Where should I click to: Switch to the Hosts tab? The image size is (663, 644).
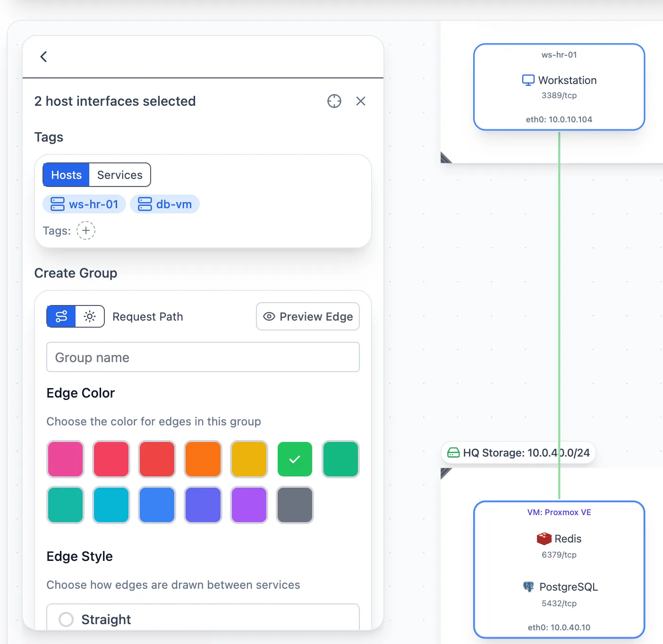(x=66, y=175)
